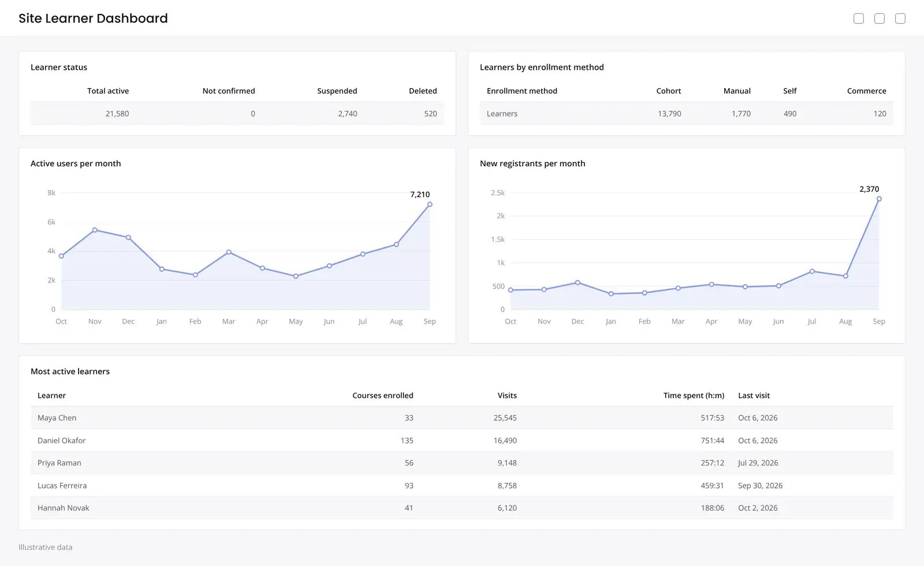Open learner Priya Raman

(x=59, y=463)
